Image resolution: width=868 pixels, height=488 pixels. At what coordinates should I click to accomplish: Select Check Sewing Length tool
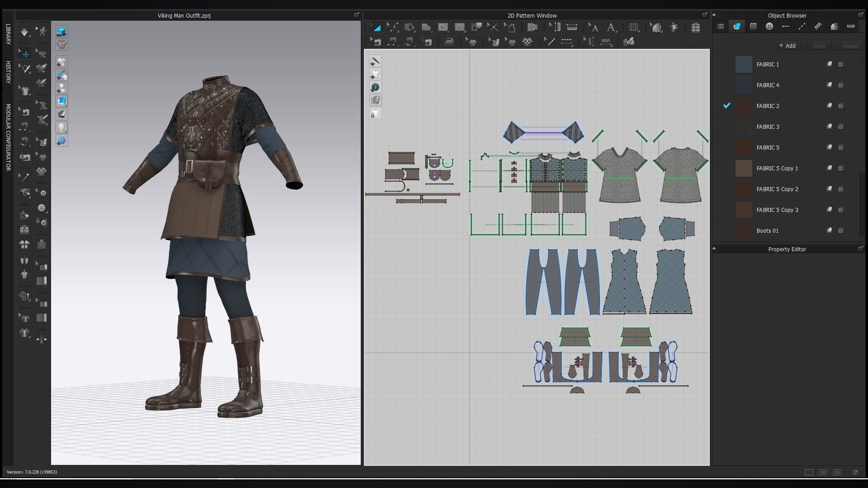point(426,42)
